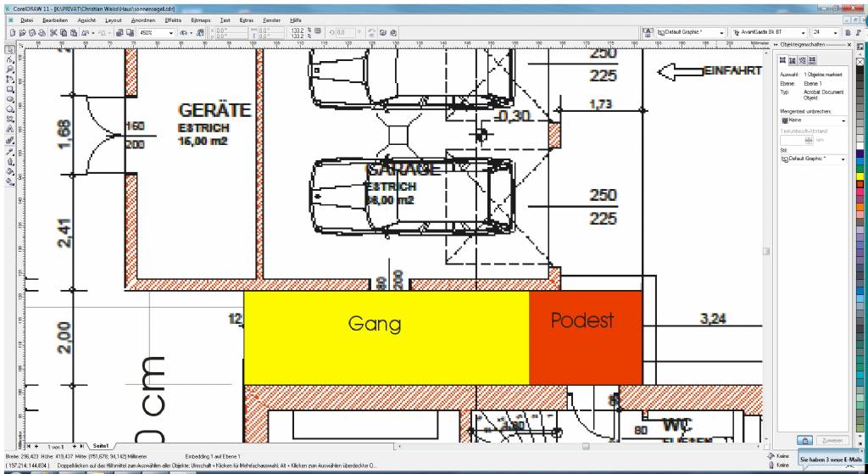Switch to the Seite1 page tab
The image size is (868, 474).
tap(101, 445)
